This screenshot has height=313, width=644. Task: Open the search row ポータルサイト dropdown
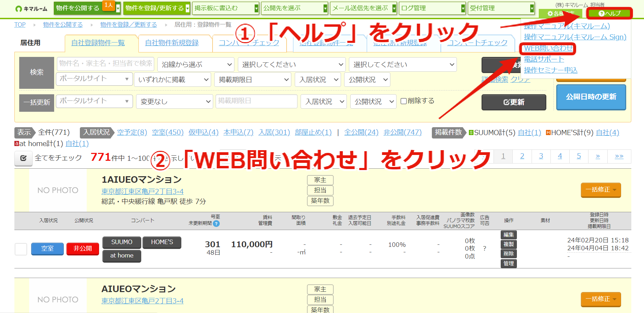(x=94, y=79)
